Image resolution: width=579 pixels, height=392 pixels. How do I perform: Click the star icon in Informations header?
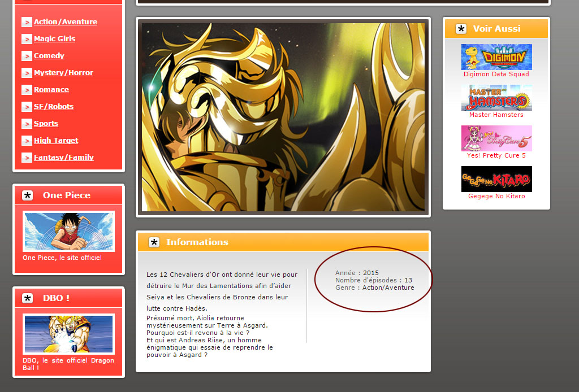(154, 242)
